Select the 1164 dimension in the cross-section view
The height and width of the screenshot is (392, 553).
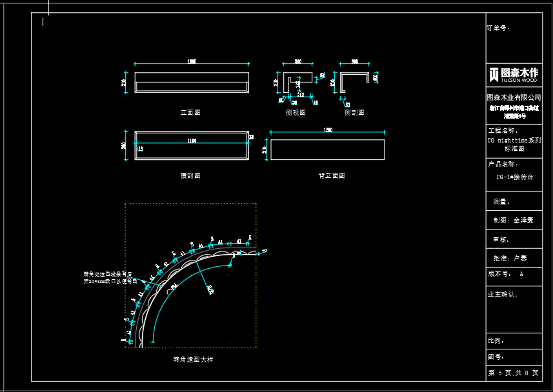(192, 141)
